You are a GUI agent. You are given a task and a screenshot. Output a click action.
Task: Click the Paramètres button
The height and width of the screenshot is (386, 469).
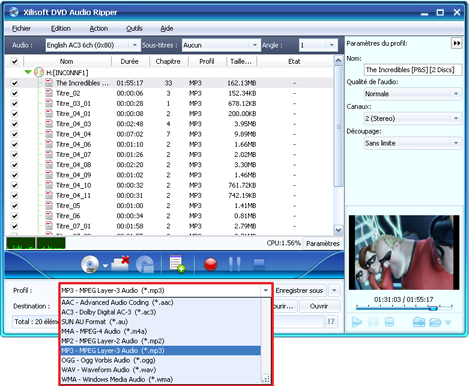point(323,244)
